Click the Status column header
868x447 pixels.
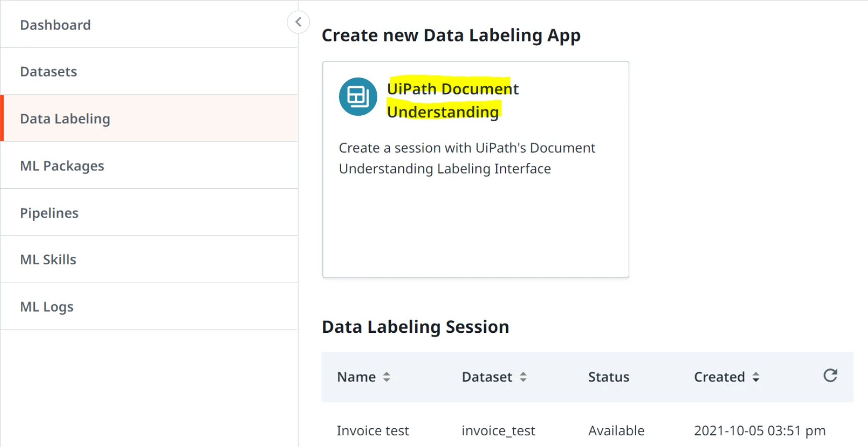pyautogui.click(x=608, y=377)
